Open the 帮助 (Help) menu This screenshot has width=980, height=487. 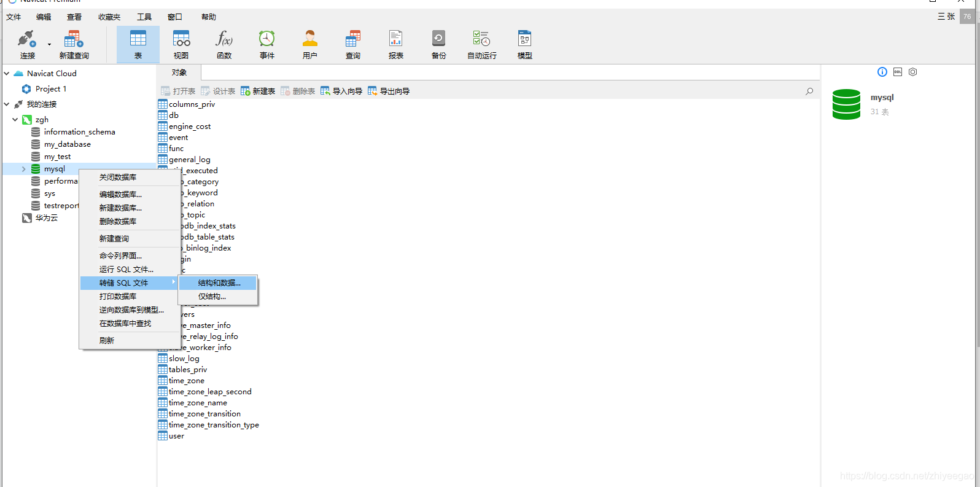(x=209, y=17)
